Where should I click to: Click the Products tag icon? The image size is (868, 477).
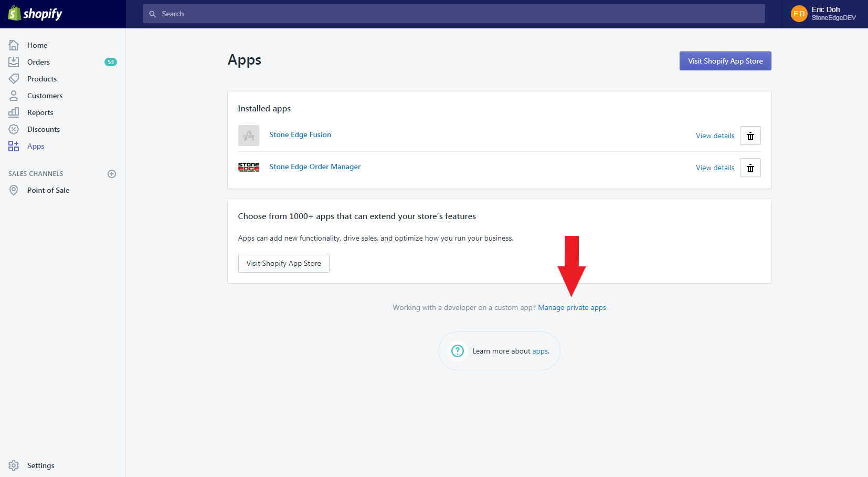click(14, 79)
